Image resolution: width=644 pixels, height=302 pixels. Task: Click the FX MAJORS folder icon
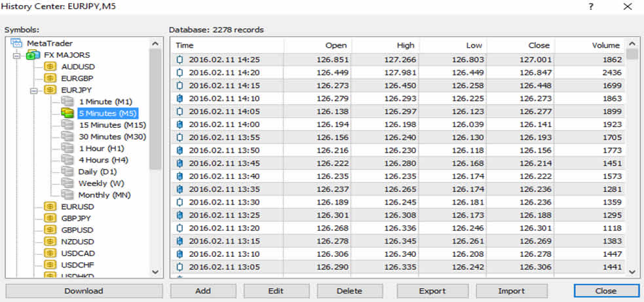[33, 55]
